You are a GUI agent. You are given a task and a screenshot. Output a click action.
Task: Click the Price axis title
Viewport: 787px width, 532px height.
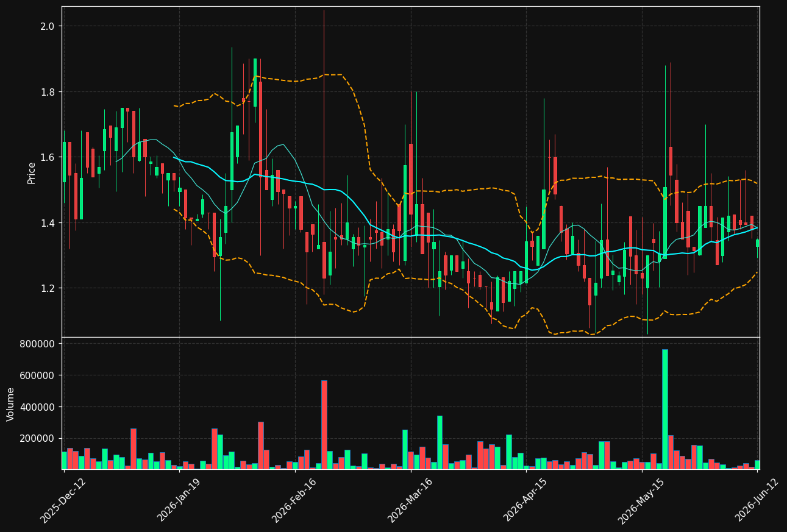point(32,172)
